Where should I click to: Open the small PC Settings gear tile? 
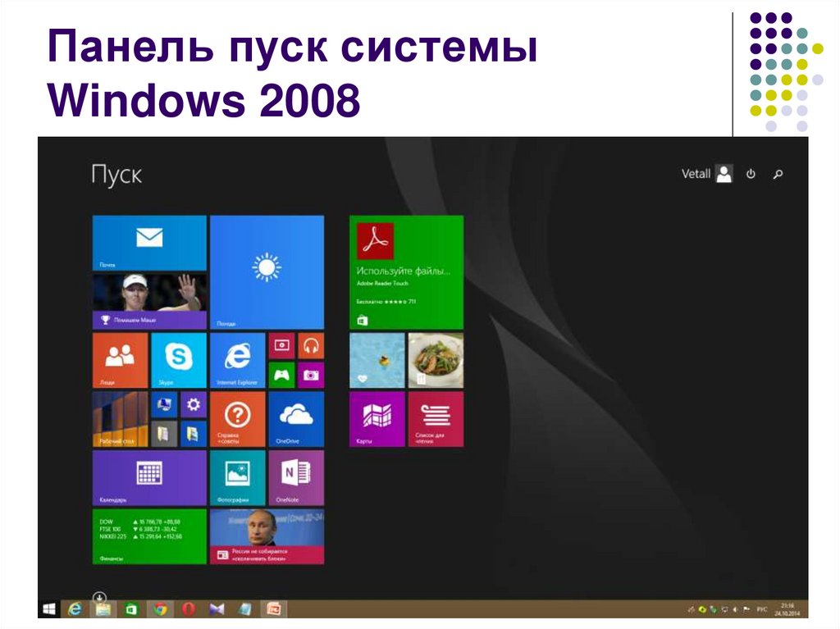[x=194, y=404]
